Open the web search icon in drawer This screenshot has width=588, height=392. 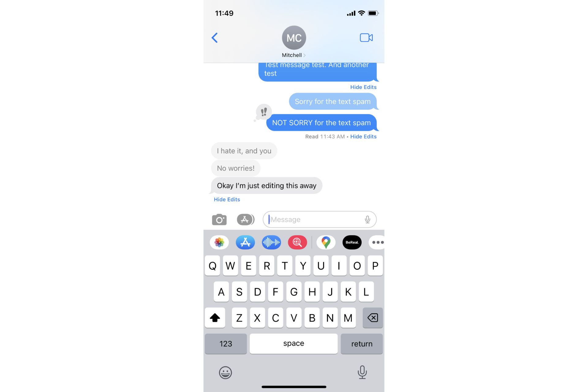click(x=297, y=242)
